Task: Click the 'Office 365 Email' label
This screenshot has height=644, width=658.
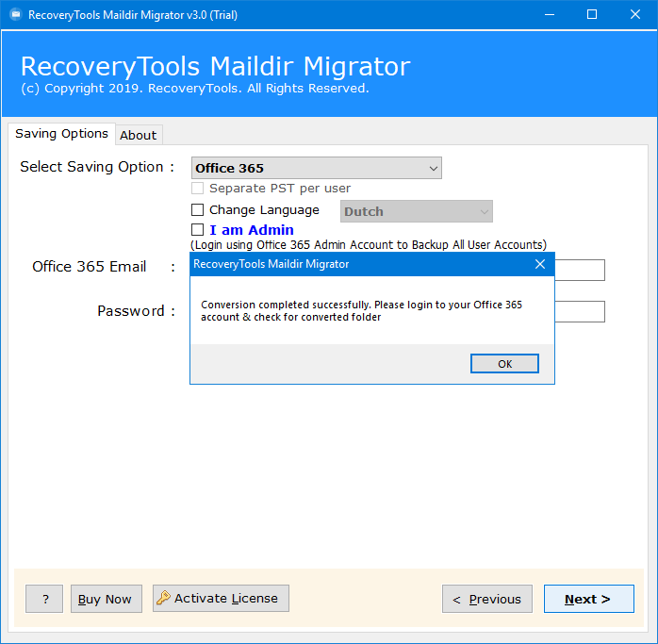Action: point(90,267)
